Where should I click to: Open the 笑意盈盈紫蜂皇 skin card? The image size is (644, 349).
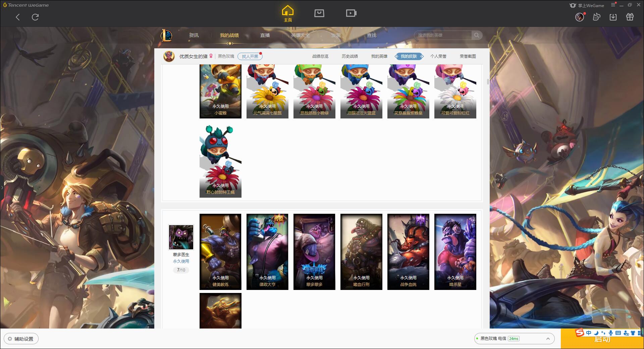click(408, 91)
